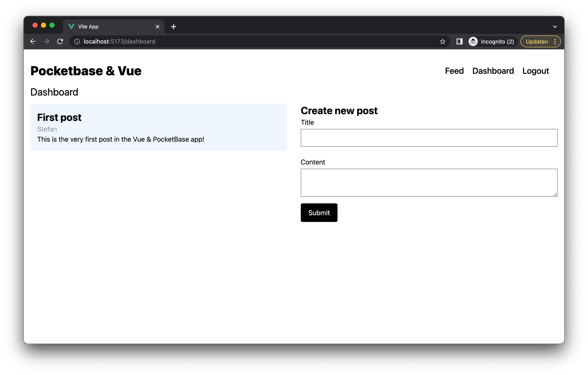Click the green fullscreen window button
The width and height of the screenshot is (588, 375).
(52, 25)
